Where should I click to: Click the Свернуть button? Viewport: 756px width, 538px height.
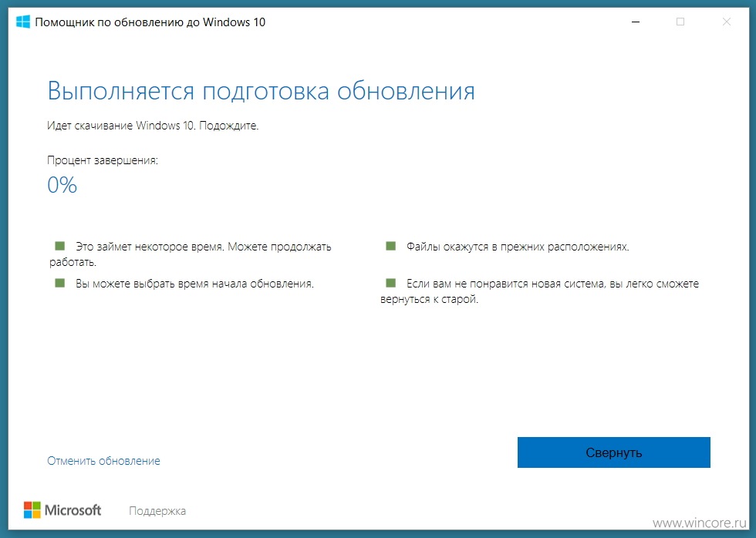click(614, 452)
